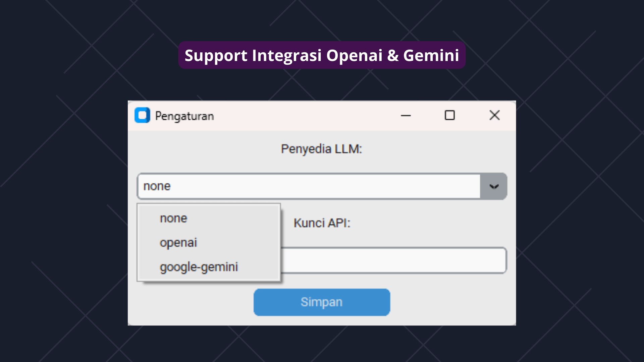Click the Support Integrasi Openai & Gemini banner

tap(322, 55)
